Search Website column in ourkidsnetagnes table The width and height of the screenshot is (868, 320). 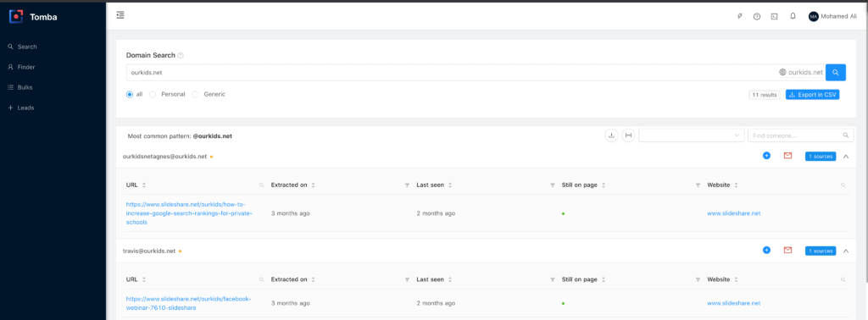pyautogui.click(x=843, y=185)
